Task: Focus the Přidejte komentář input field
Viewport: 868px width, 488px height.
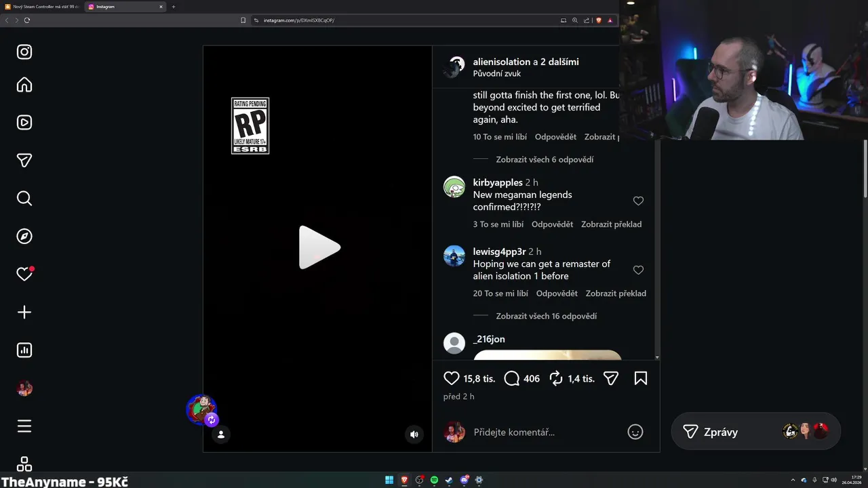Action: pyautogui.click(x=546, y=432)
